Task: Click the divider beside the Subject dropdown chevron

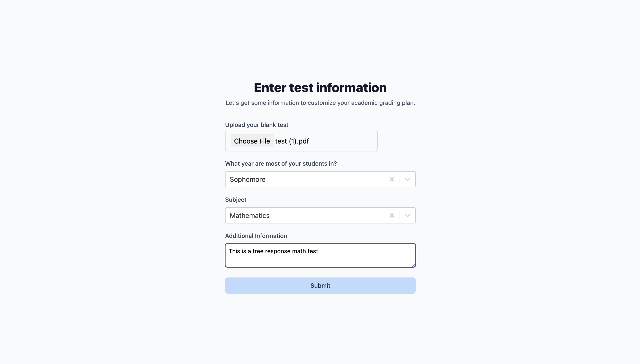Action: 400,216
